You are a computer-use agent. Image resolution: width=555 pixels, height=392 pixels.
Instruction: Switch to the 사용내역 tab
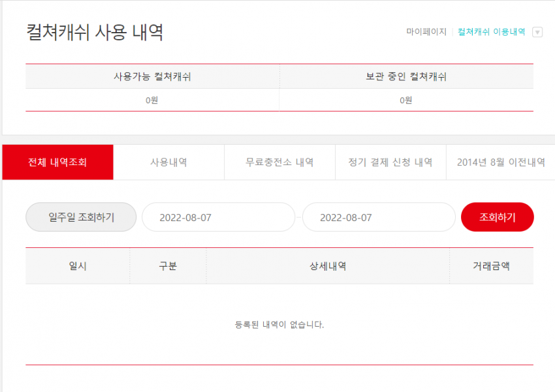[x=169, y=162]
